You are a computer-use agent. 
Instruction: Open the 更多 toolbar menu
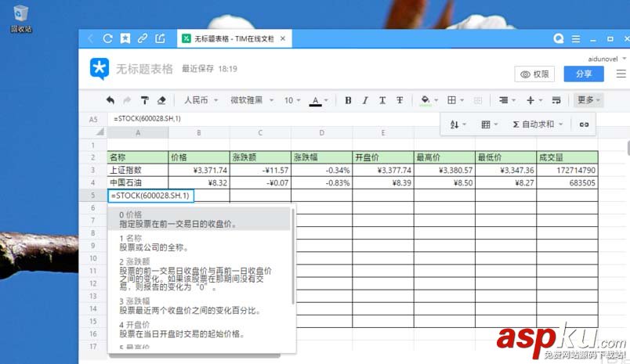(x=588, y=100)
